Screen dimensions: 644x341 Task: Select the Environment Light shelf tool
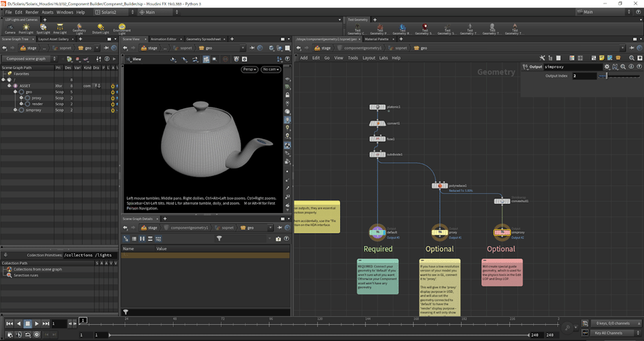pos(122,28)
